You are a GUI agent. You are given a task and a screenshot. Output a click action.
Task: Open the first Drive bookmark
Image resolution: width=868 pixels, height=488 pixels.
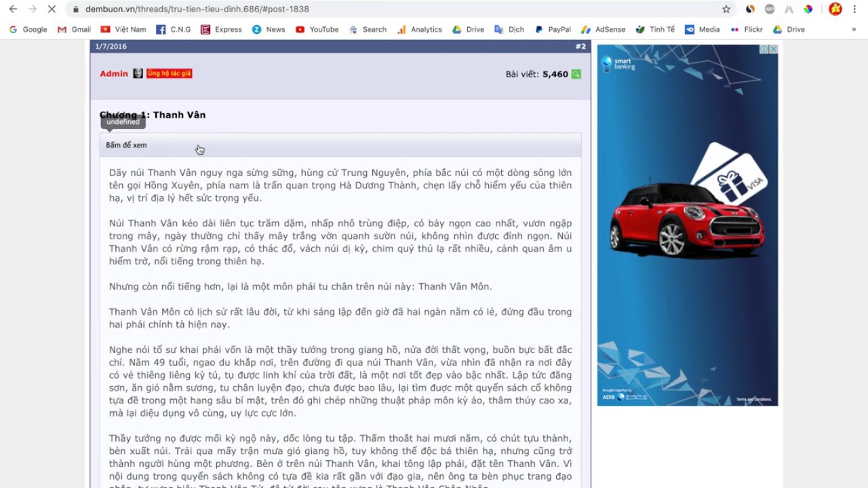[x=469, y=30]
